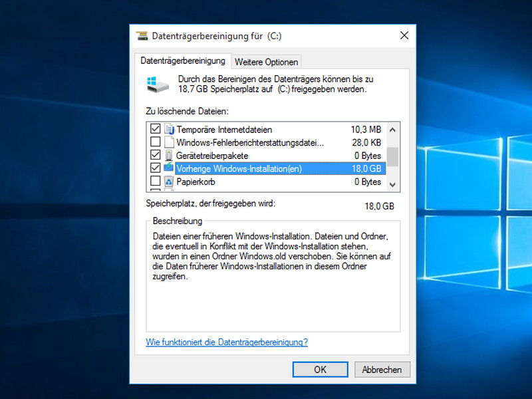The image size is (532, 399).
Task: Uncheck the Vorherige Windows-Installation(en) checkbox
Action: (156, 168)
